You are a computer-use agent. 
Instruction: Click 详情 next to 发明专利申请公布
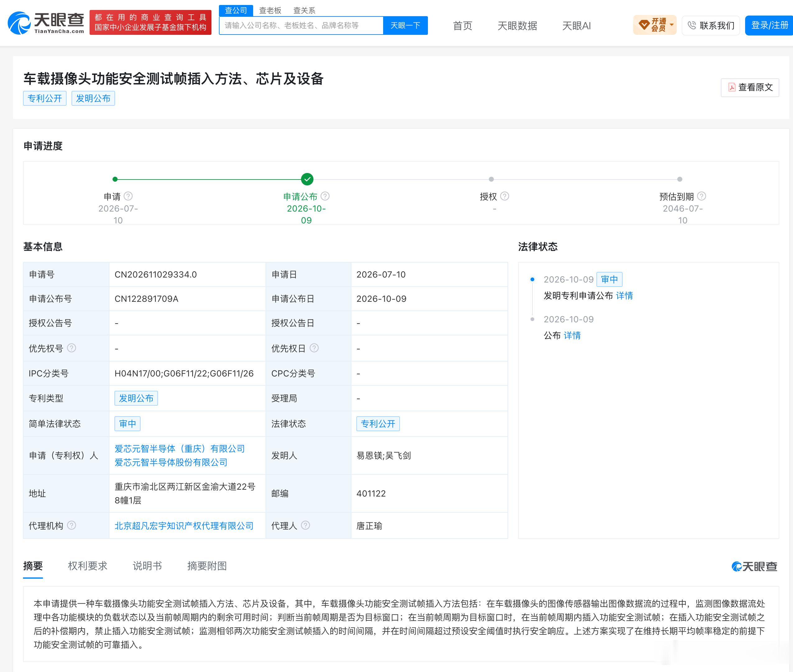point(624,296)
